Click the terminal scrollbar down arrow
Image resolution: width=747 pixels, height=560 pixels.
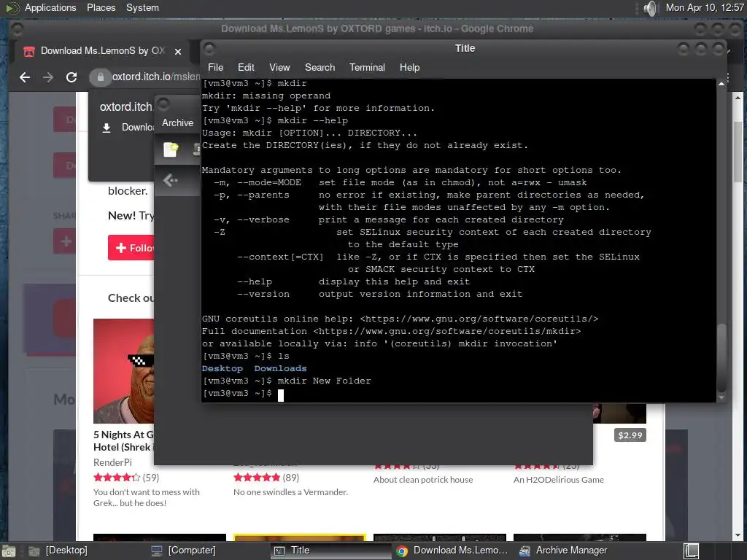pyautogui.click(x=721, y=397)
